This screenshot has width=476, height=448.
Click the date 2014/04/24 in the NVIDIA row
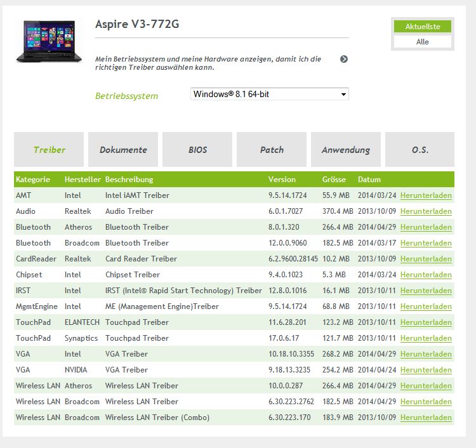tap(377, 370)
